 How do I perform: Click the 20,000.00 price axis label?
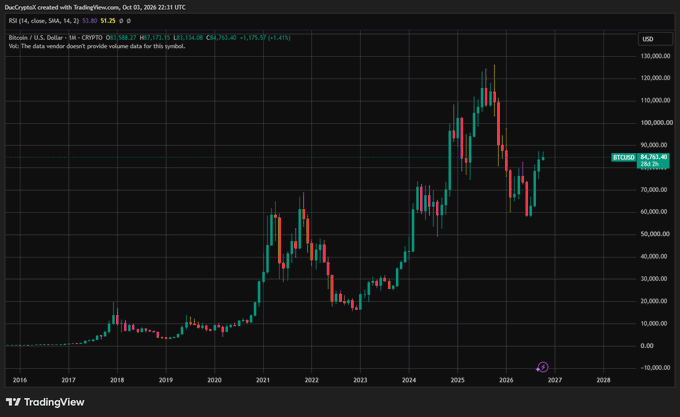point(654,301)
